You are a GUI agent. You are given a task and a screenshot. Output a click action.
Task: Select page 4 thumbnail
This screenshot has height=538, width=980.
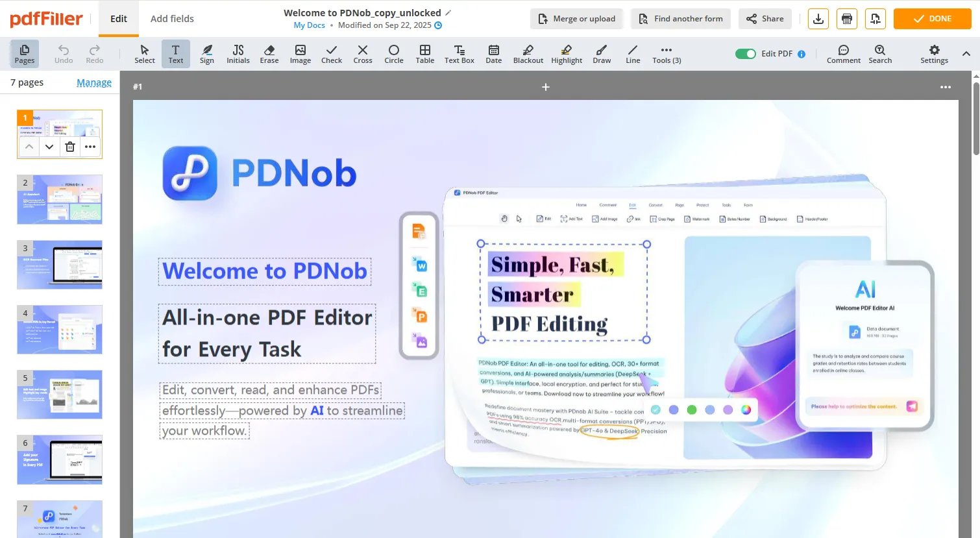point(60,330)
